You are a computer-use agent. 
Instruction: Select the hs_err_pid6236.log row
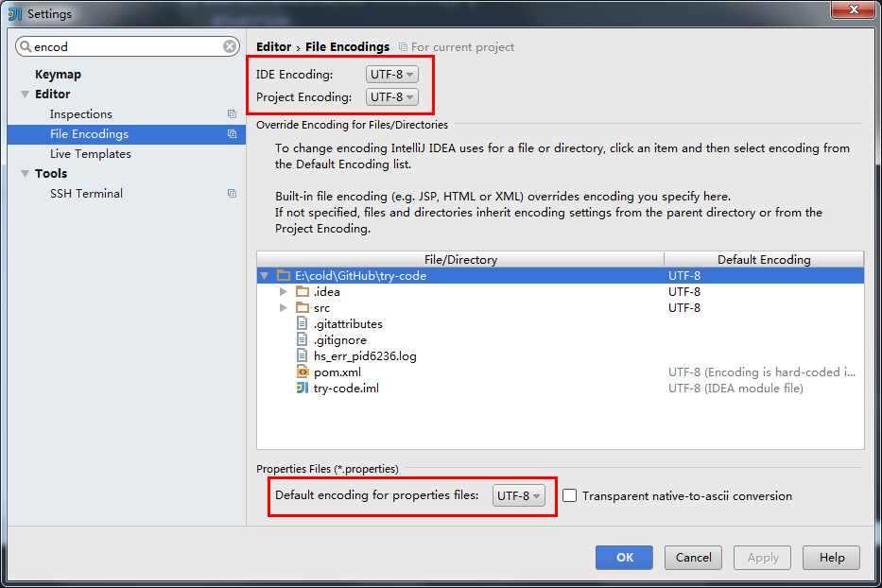click(x=561, y=355)
